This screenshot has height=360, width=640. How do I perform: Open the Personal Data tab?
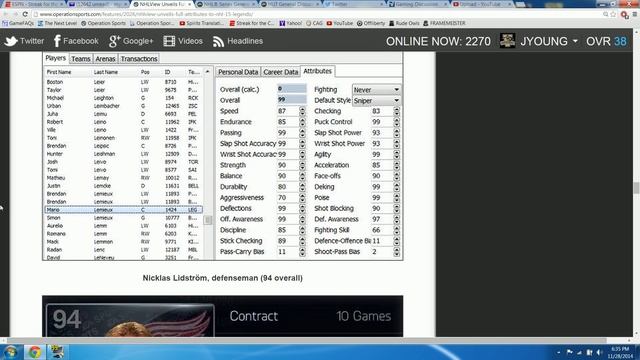[x=238, y=72]
